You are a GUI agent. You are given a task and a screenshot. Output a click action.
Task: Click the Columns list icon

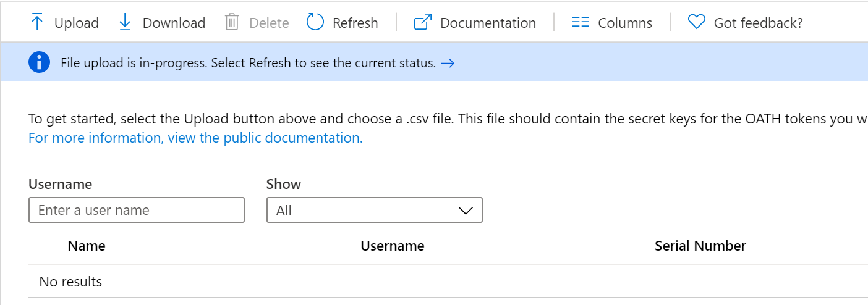pyautogui.click(x=580, y=23)
